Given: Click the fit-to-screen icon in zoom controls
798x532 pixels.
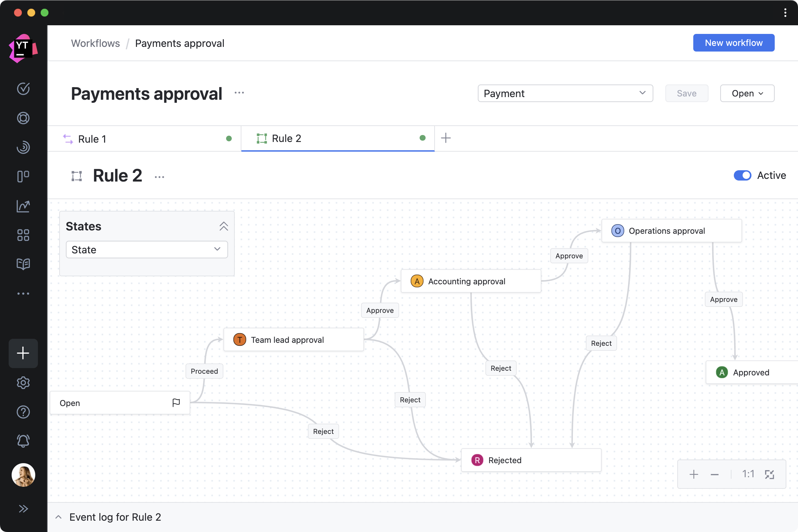Looking at the screenshot, I should tap(769, 474).
